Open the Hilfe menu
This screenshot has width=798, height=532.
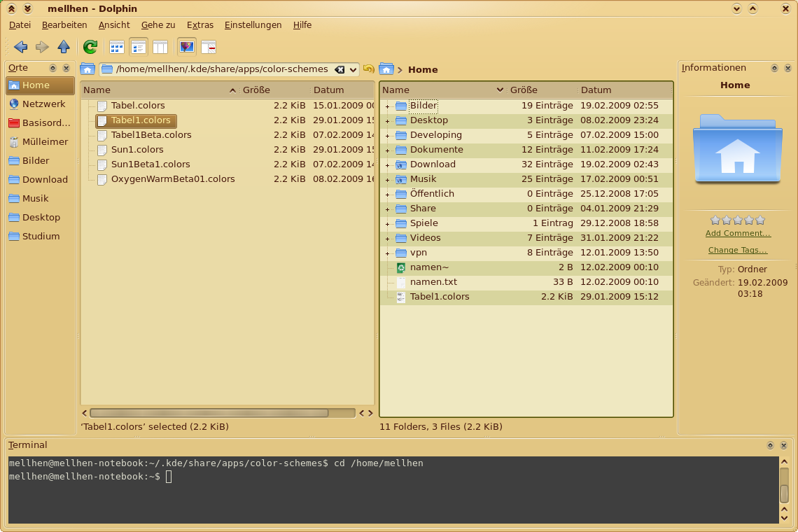(x=302, y=25)
